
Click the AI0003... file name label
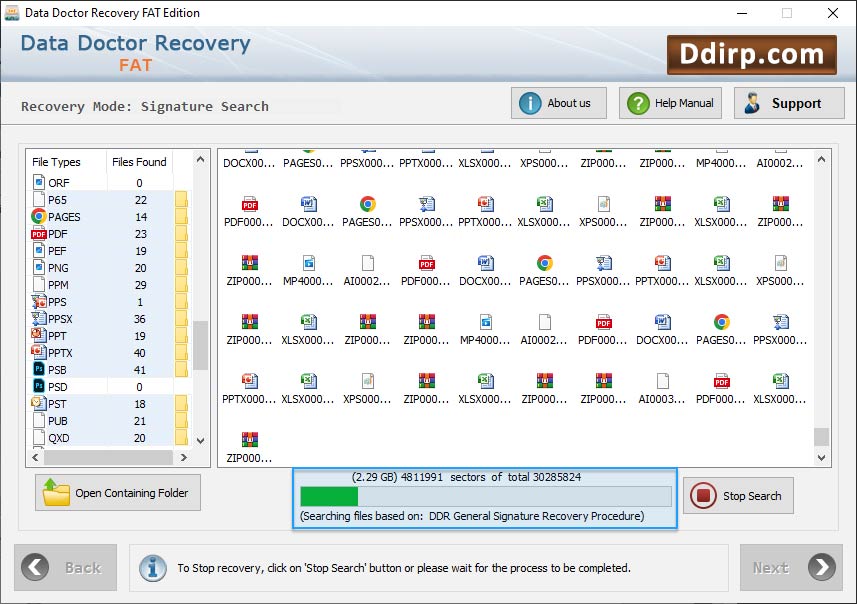[661, 399]
